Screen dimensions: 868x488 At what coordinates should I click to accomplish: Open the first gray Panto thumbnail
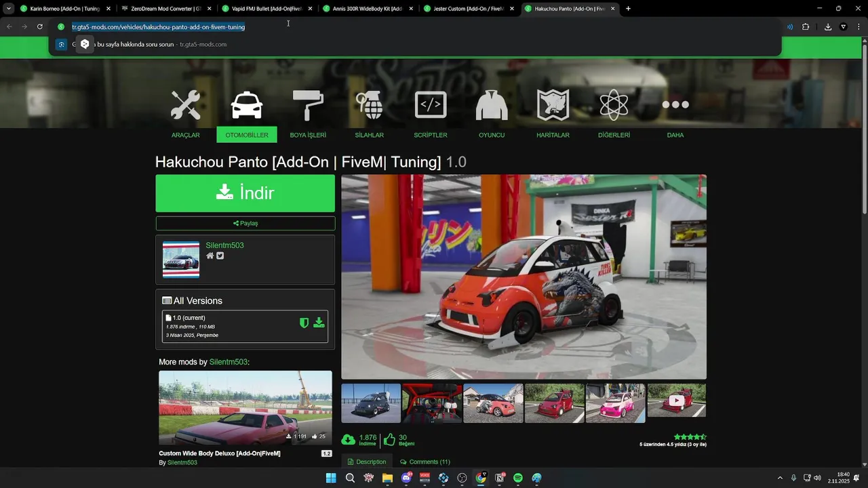(x=371, y=403)
